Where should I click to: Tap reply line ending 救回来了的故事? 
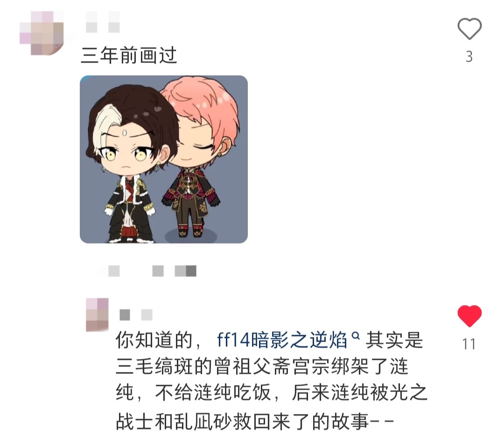255,422
